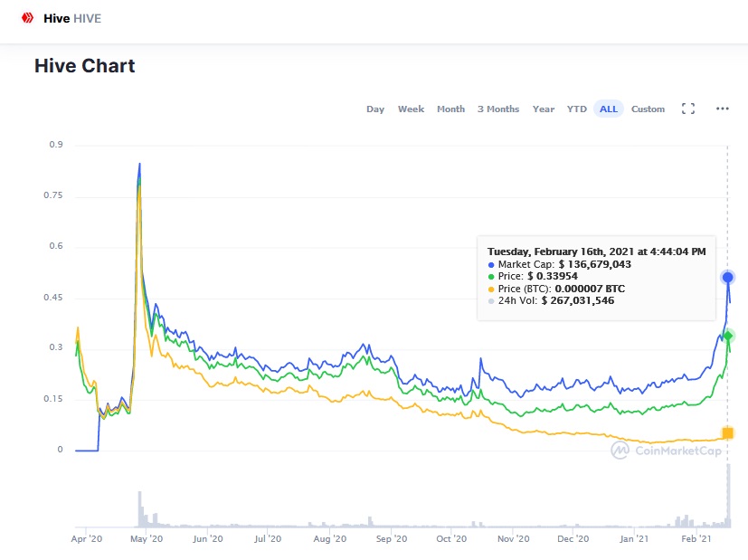Click the Nov '20 x-axis label
Image resolution: width=748 pixels, height=560 pixels.
click(514, 539)
